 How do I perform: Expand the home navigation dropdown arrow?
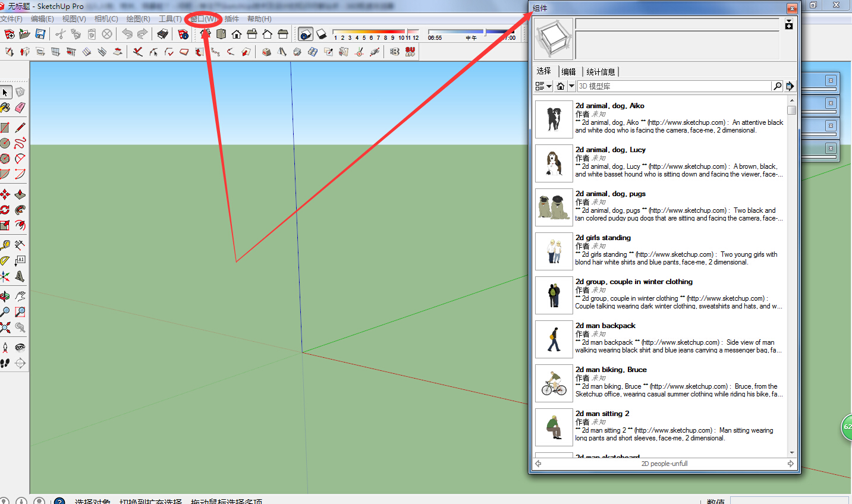571,86
